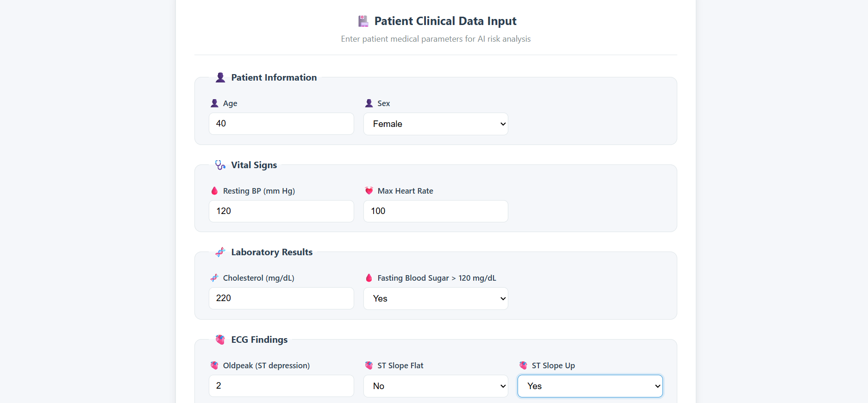Viewport: 868px width, 403px height.
Task: Click the blood drop icon beside Resting BP
Action: pos(214,191)
